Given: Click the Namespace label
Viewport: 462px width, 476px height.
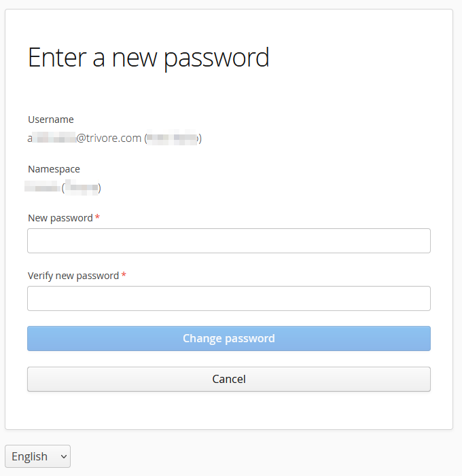Looking at the screenshot, I should coord(54,169).
